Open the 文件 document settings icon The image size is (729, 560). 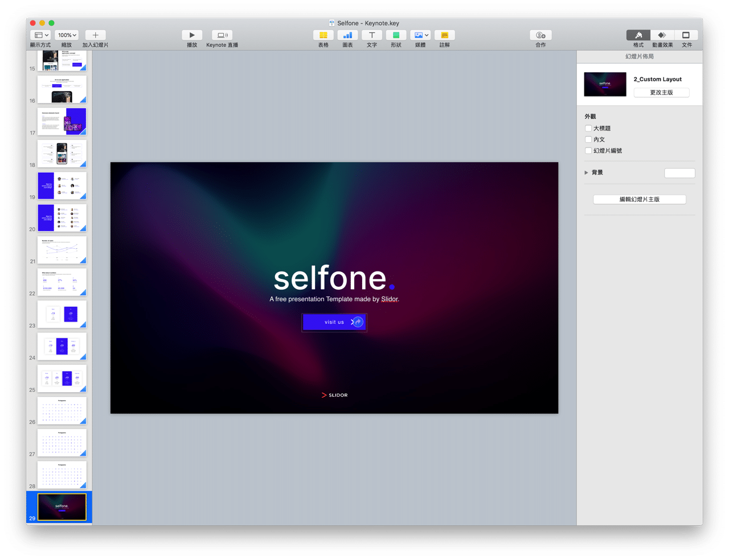tap(686, 35)
